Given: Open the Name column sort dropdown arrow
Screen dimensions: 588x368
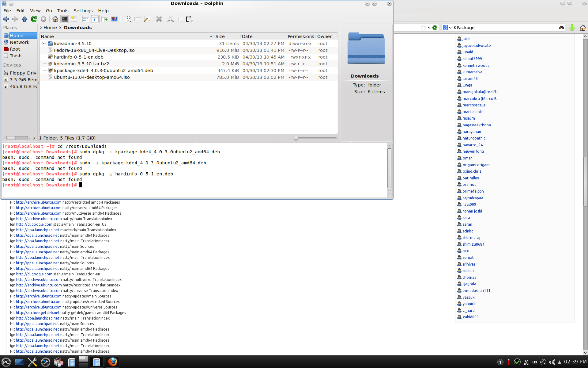Looking at the screenshot, I should click(x=211, y=36).
